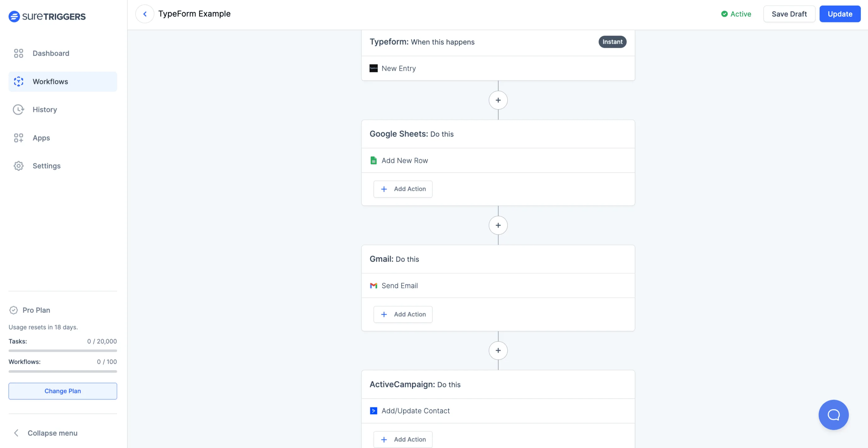Open the Dashboard menu item
868x448 pixels.
(x=63, y=53)
